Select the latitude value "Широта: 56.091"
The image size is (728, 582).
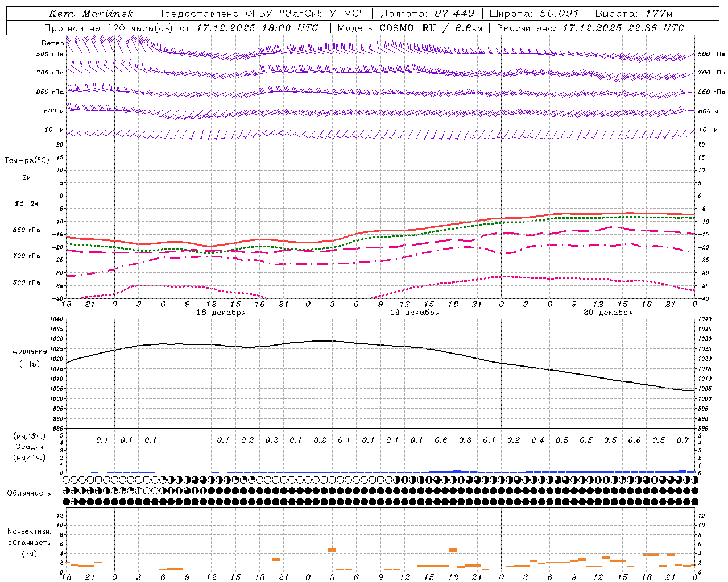(x=533, y=14)
